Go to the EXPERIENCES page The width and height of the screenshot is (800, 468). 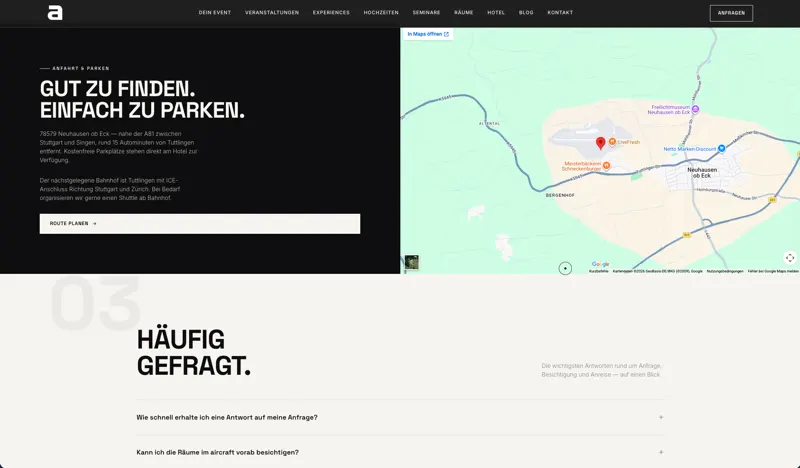coord(331,13)
